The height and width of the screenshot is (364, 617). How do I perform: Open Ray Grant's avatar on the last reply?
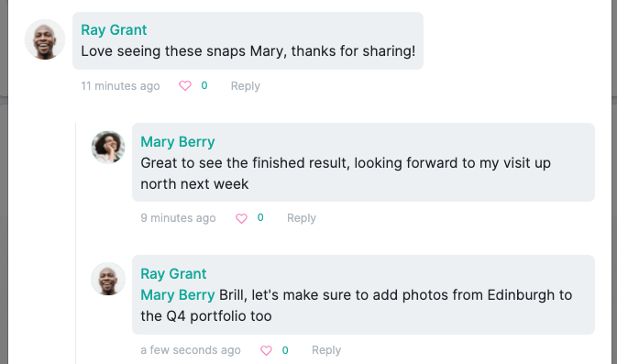pyautogui.click(x=108, y=279)
